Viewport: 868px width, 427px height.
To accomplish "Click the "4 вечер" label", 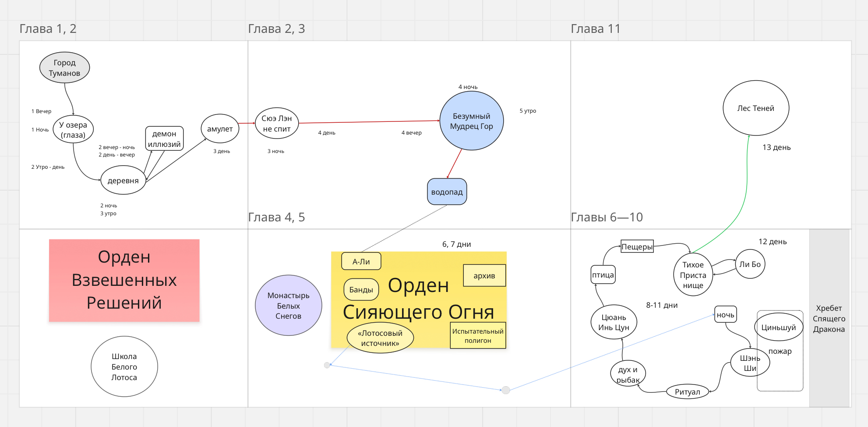I will coord(412,133).
